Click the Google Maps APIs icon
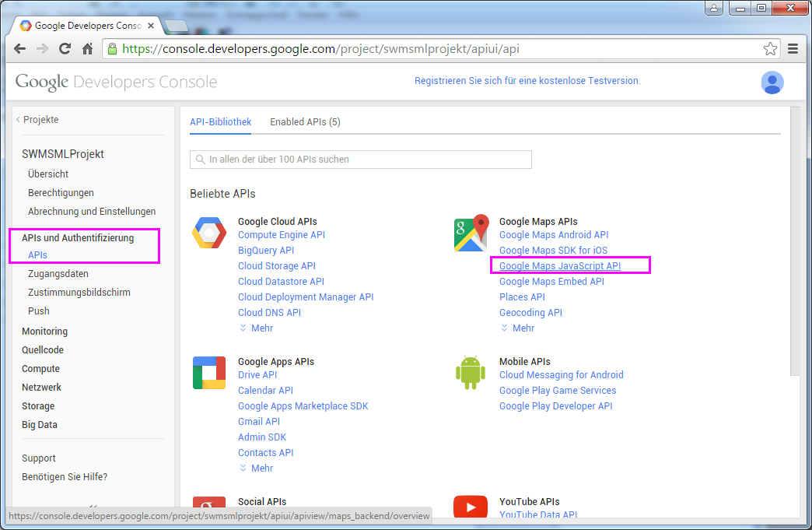 click(471, 233)
